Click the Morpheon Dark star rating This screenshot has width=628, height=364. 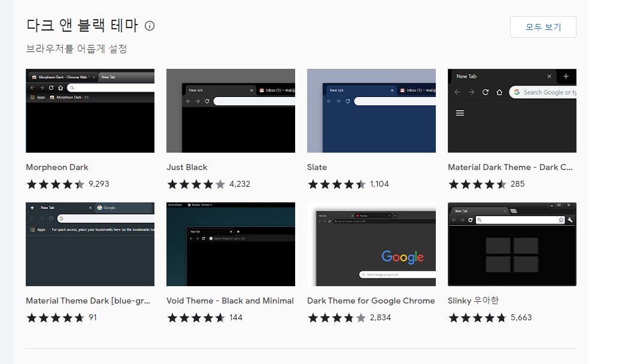tap(55, 184)
